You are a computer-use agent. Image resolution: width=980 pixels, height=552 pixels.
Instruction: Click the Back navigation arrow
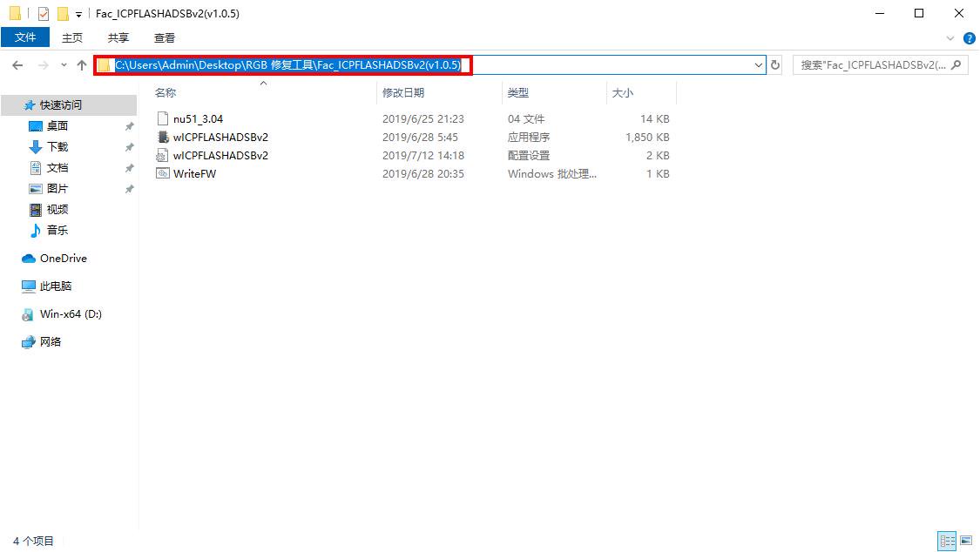click(18, 65)
